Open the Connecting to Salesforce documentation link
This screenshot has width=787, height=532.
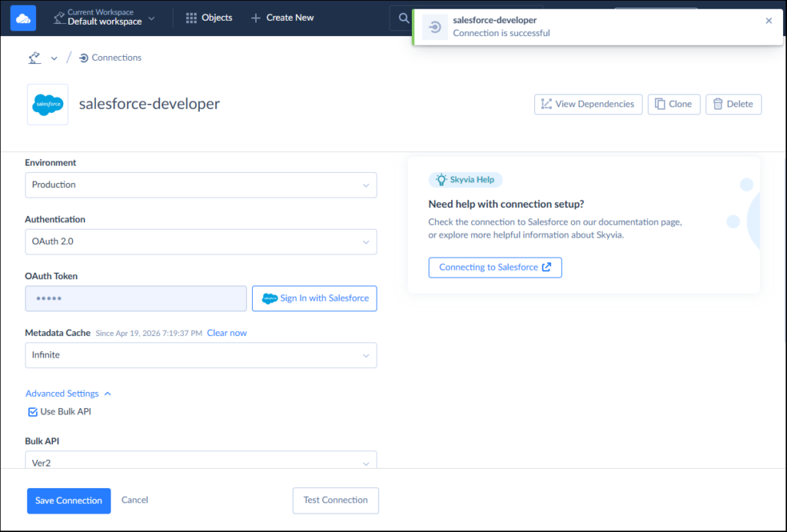[495, 267]
